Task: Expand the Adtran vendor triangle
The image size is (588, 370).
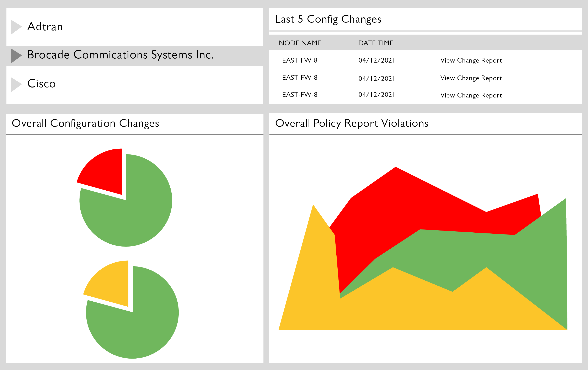Action: pyautogui.click(x=16, y=27)
